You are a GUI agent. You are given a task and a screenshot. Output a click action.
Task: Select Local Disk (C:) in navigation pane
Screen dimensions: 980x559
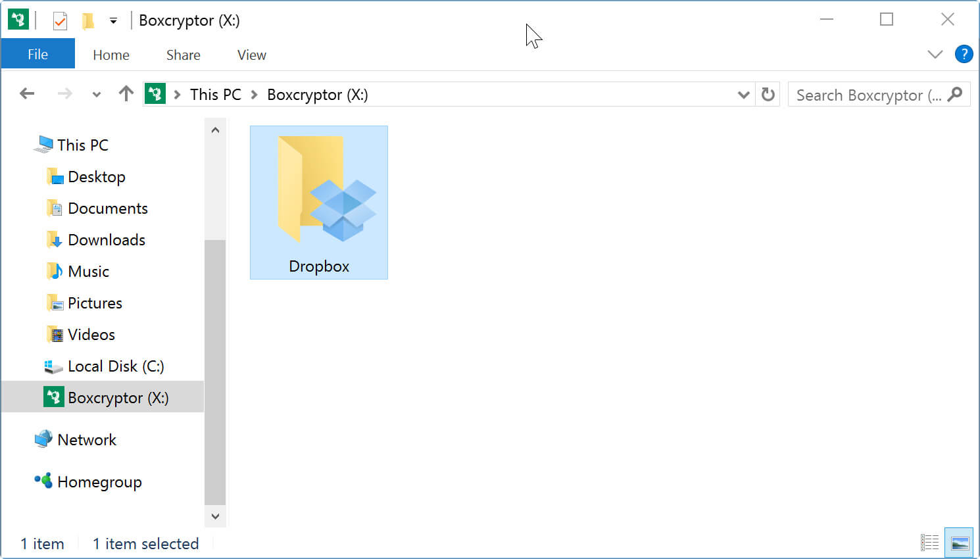coord(116,366)
